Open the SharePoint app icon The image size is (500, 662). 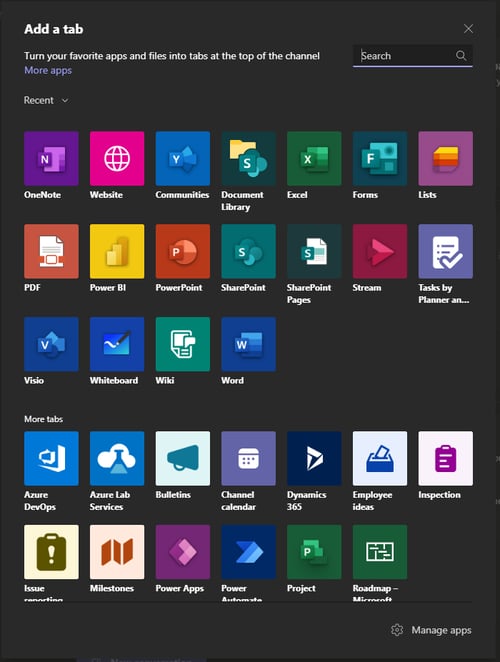coord(248,251)
